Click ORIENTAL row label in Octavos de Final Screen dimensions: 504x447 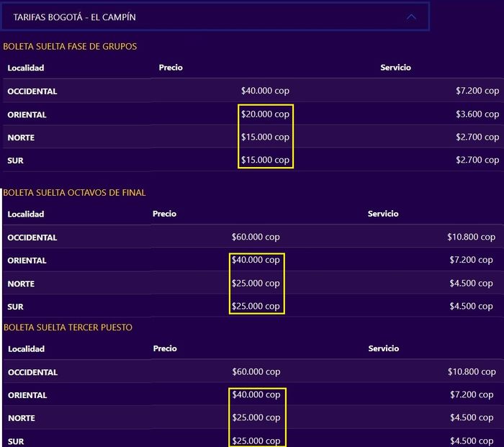(x=27, y=261)
